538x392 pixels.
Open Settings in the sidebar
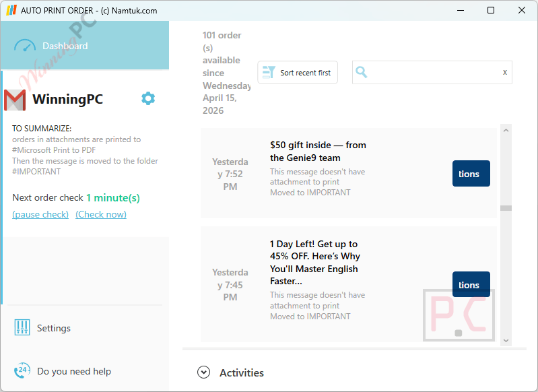coord(54,328)
